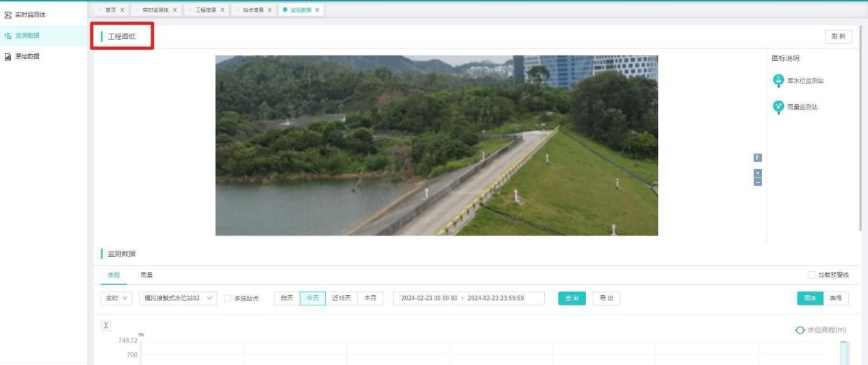868x365 pixels.
Task: Expand the 模拟接触式水位站02 station dropdown
Action: tap(178, 298)
